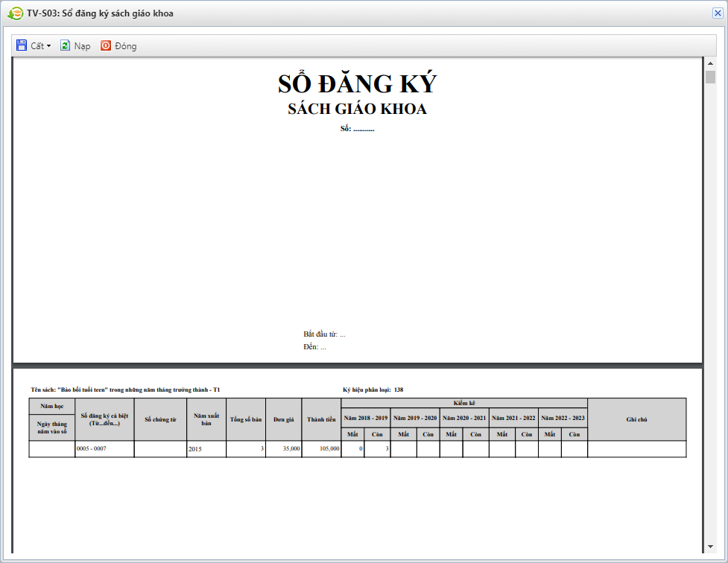Click 'Năm 2021 - 2022' header
The height and width of the screenshot is (563, 728).
[x=513, y=419]
